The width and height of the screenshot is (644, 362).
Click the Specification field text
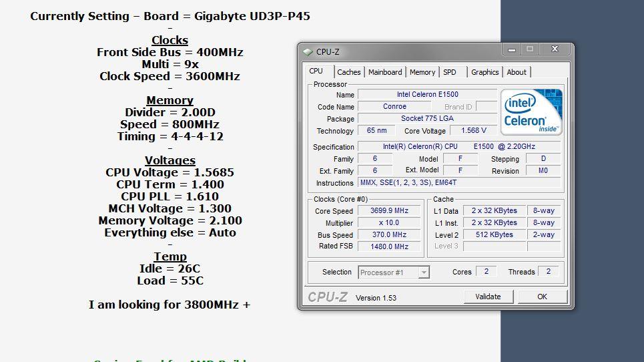[459, 147]
